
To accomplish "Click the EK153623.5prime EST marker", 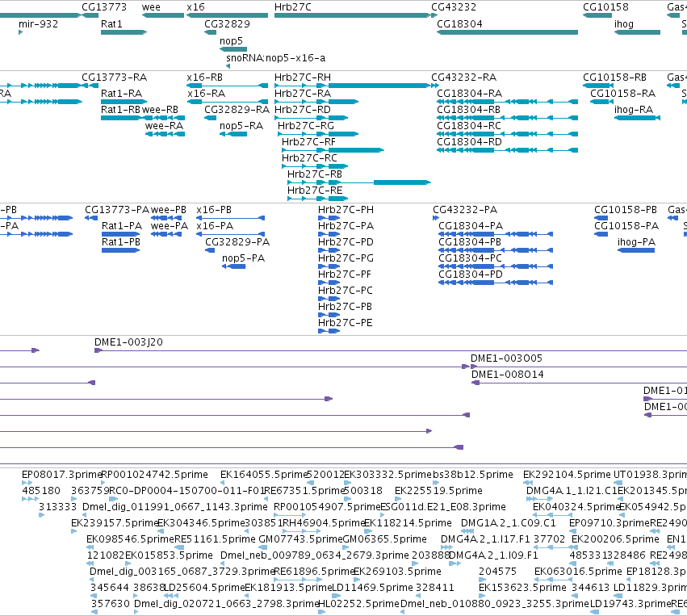I will tap(483, 596).
